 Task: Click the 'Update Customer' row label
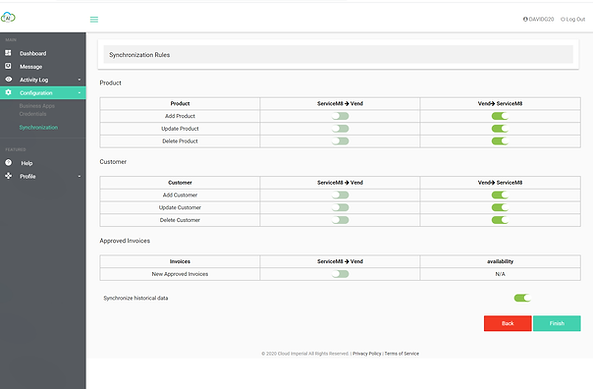point(180,208)
